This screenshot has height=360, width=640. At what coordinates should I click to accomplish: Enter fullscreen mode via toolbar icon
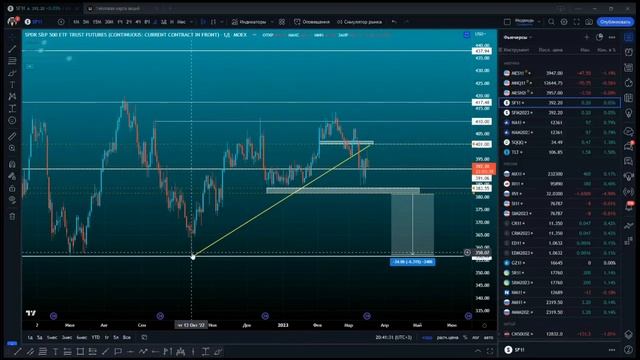[576, 22]
